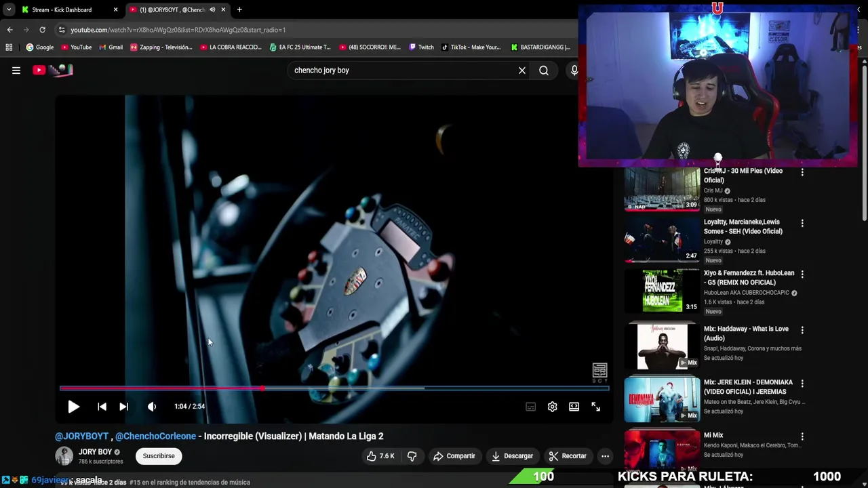Open browser apps grid shortcut
The width and height of the screenshot is (868, 488).
pyautogui.click(x=9, y=47)
